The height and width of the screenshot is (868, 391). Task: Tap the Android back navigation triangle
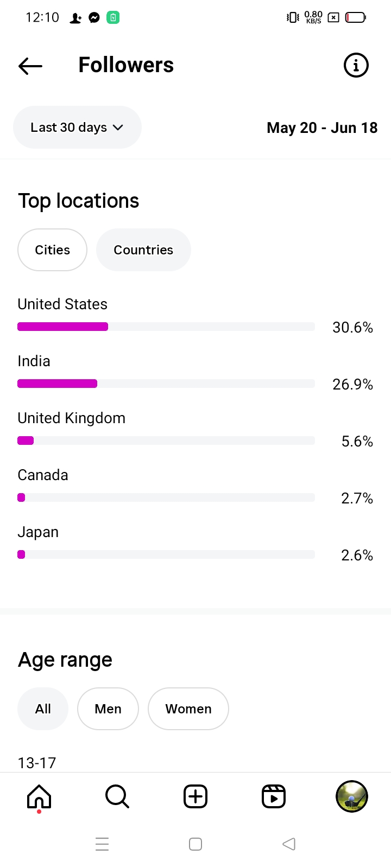pyautogui.click(x=289, y=844)
